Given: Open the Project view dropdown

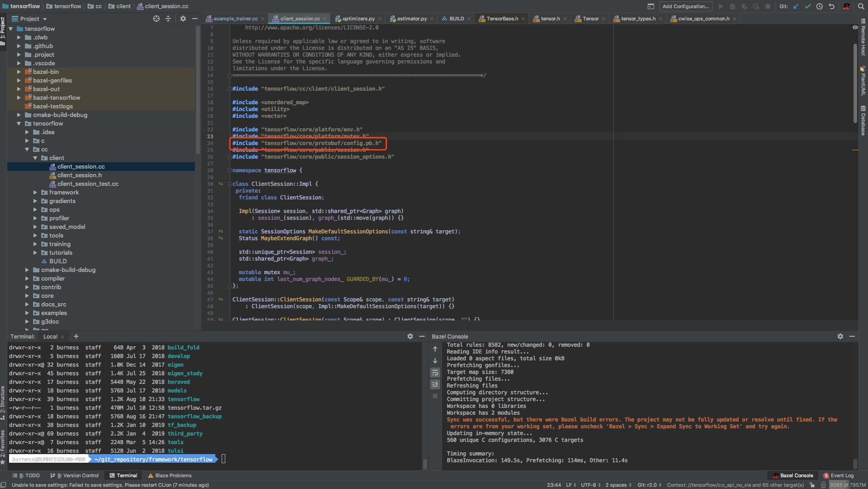Looking at the screenshot, I should tap(44, 19).
